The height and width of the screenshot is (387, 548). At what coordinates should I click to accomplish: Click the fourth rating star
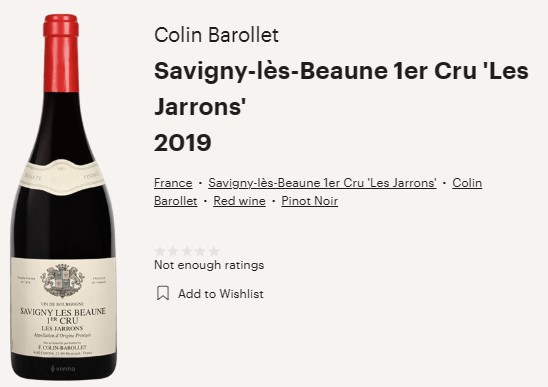point(200,251)
